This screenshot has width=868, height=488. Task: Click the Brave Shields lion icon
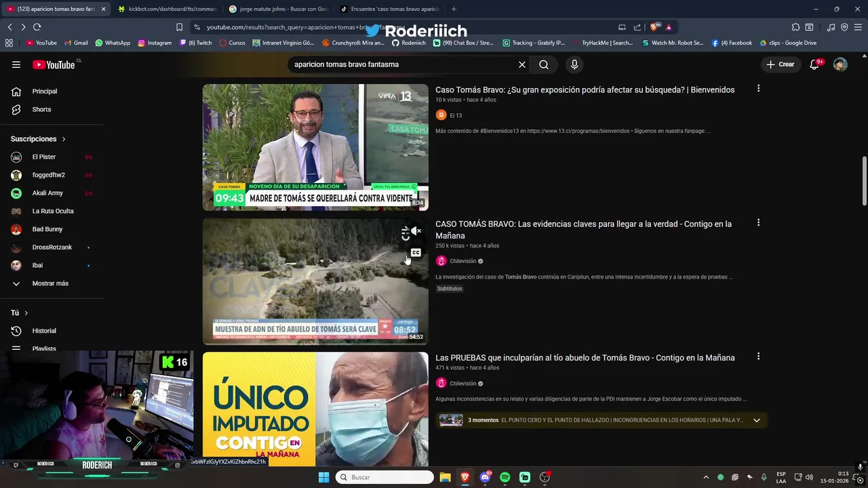654,27
